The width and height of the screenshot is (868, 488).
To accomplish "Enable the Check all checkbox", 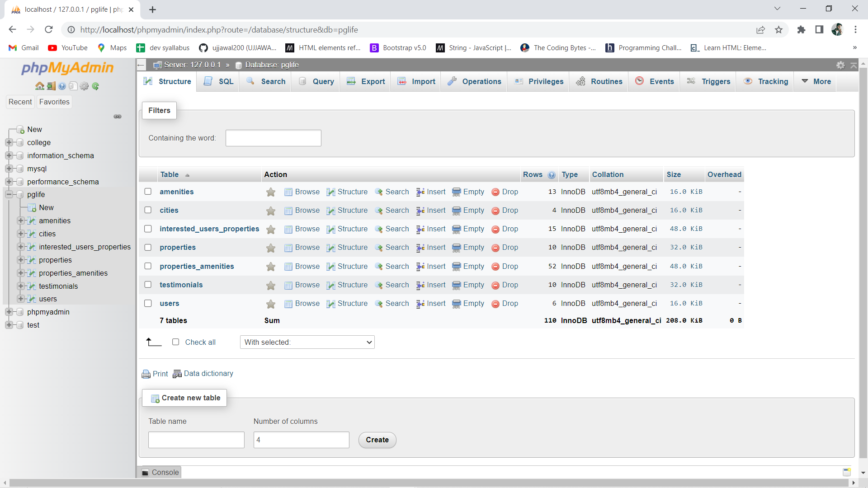I will (x=176, y=342).
